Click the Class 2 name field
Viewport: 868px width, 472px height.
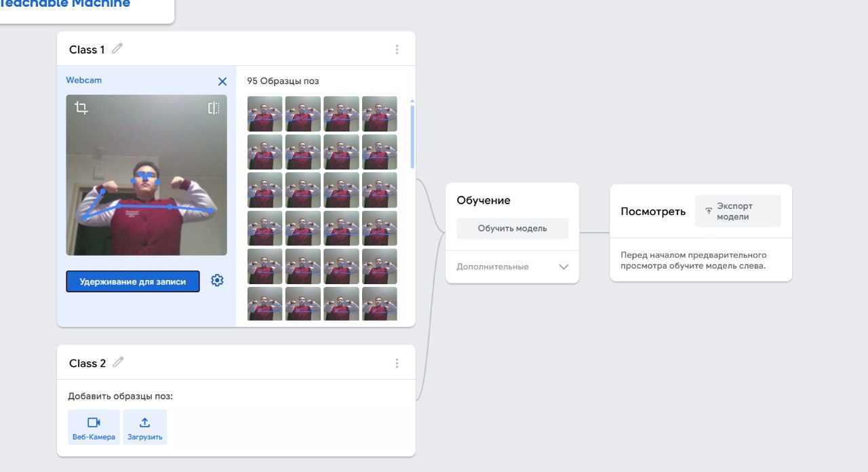click(87, 363)
